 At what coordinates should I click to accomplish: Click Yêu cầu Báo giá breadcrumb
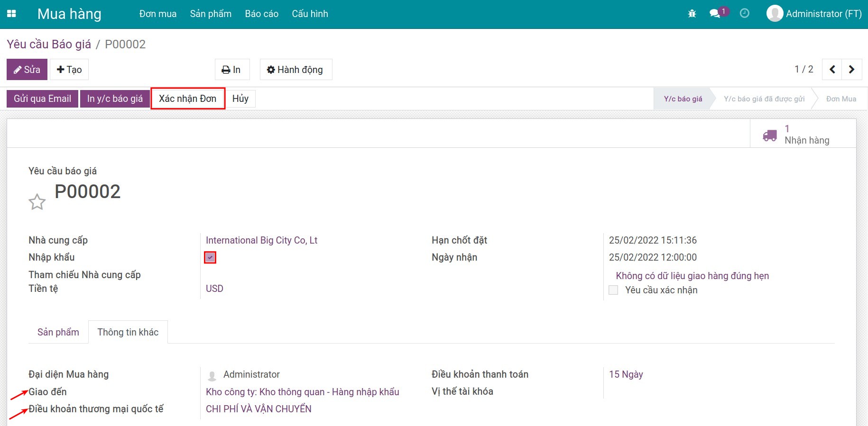[49, 44]
